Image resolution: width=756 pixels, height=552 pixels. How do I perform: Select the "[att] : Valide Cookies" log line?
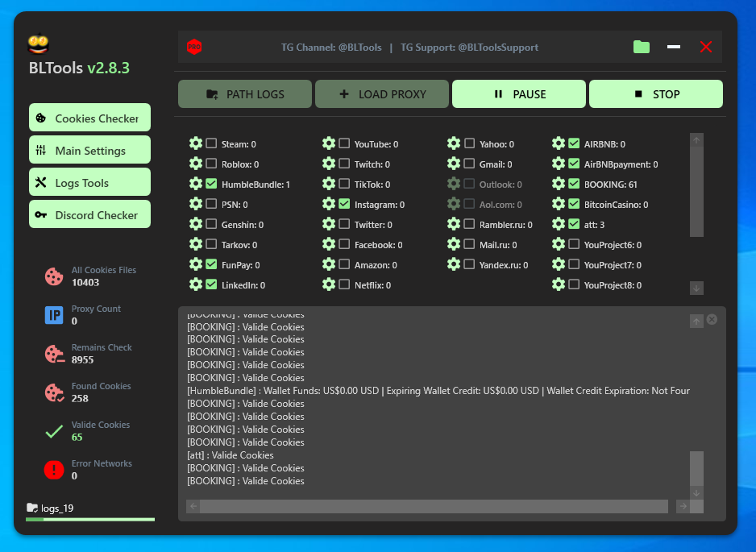click(230, 455)
